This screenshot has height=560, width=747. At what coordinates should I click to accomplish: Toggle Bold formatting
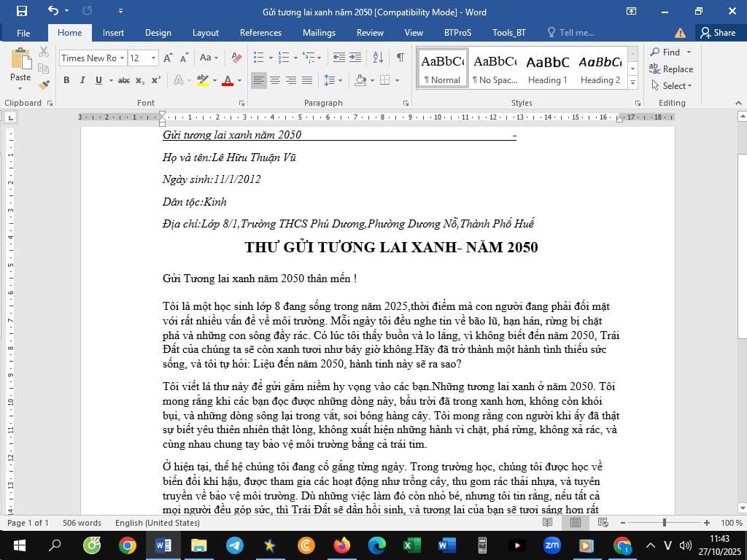point(66,80)
